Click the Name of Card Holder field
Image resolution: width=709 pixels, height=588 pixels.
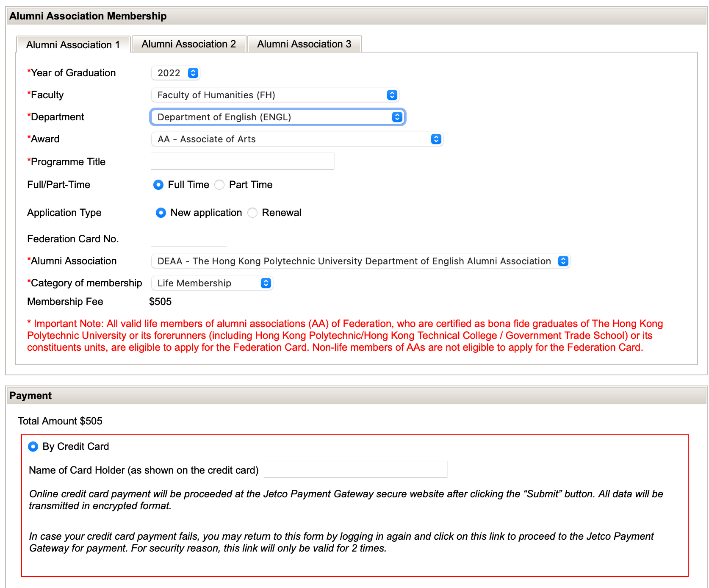(x=356, y=469)
